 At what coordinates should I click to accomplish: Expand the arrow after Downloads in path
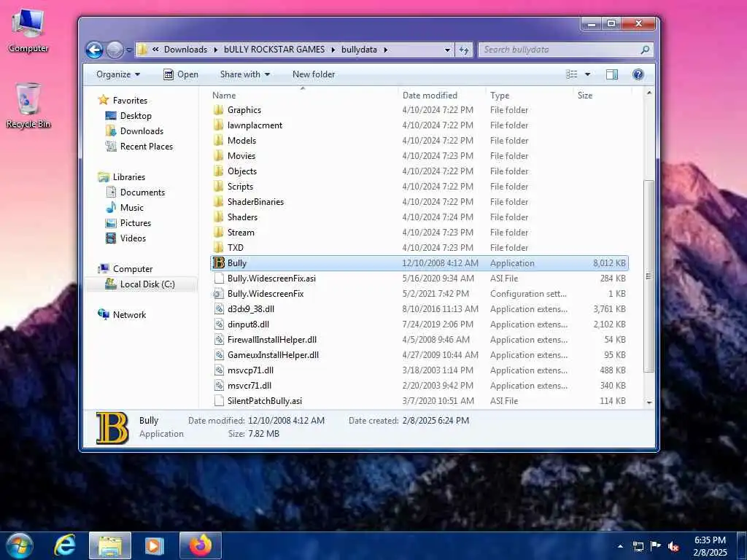point(216,50)
